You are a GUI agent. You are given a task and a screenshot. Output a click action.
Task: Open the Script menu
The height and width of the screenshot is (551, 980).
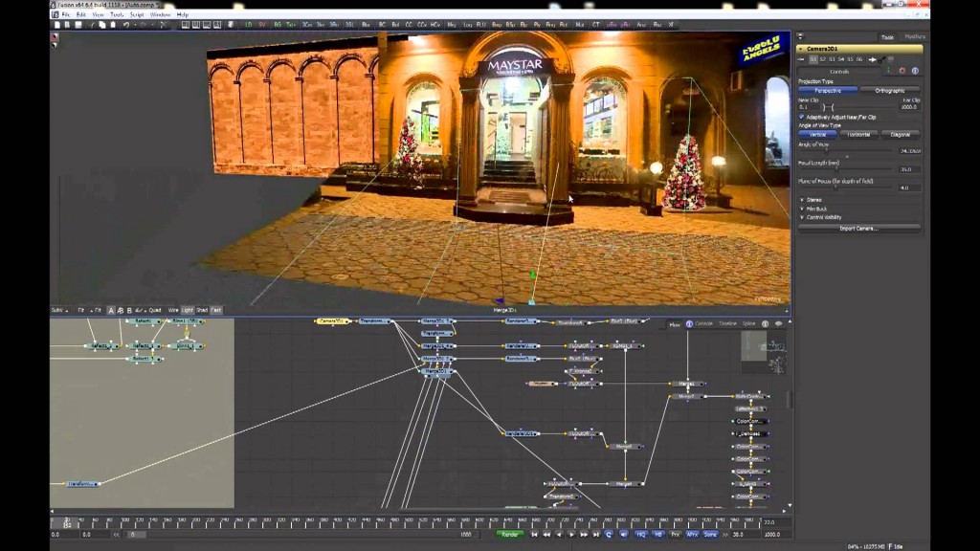click(137, 14)
